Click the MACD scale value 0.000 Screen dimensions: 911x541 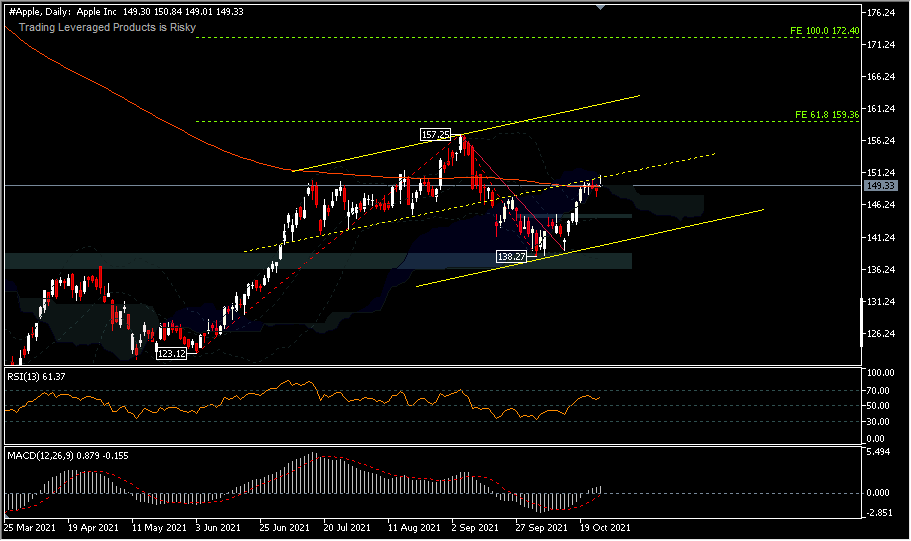click(878, 493)
